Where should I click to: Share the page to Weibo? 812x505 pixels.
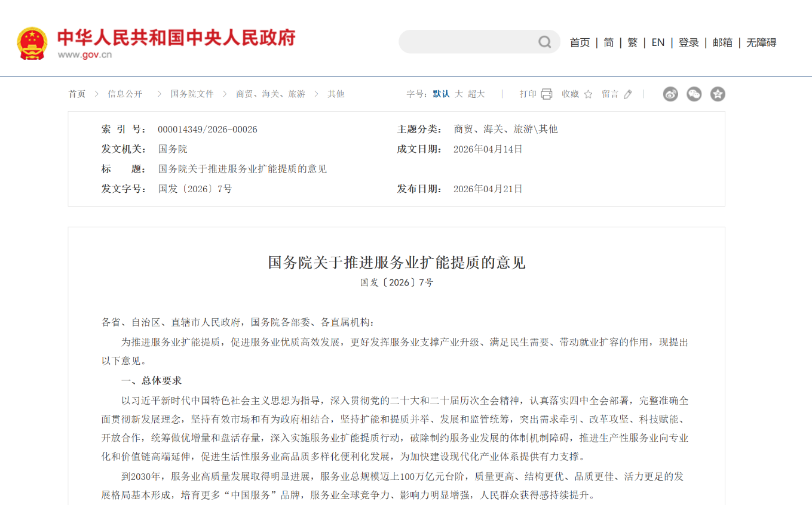pos(670,94)
